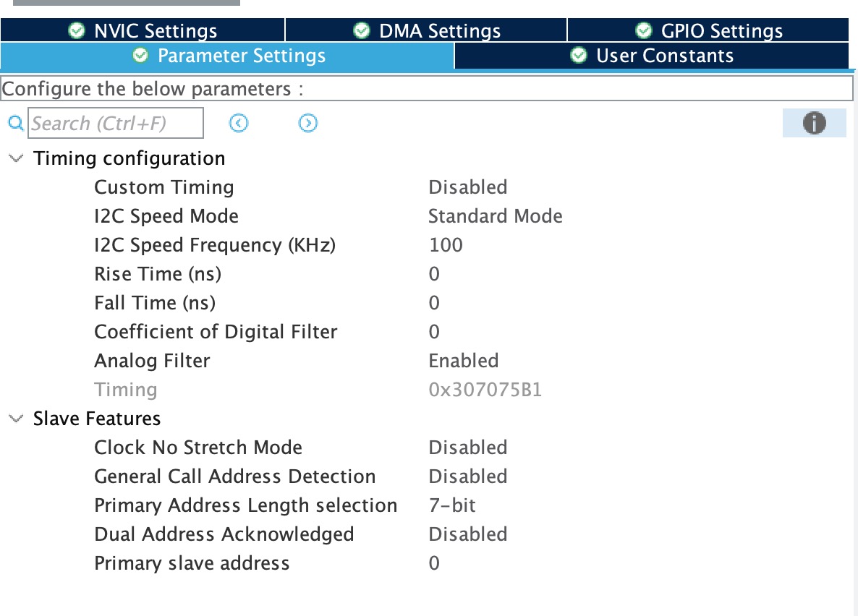
Task: Click the Slave Features heading
Action: 97,419
